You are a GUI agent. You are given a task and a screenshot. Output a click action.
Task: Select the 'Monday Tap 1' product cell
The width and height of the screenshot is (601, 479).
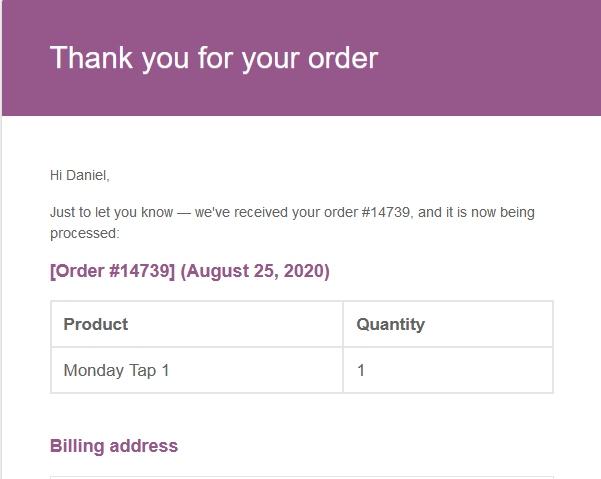(197, 370)
